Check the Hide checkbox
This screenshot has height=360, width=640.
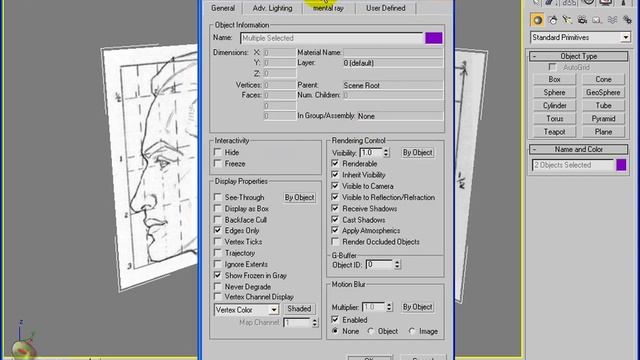[x=218, y=152]
